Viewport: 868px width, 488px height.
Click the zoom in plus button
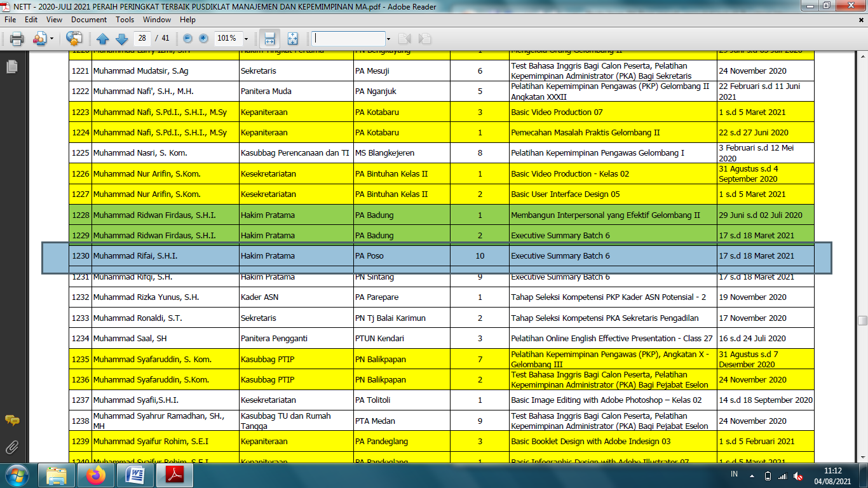pyautogui.click(x=203, y=39)
